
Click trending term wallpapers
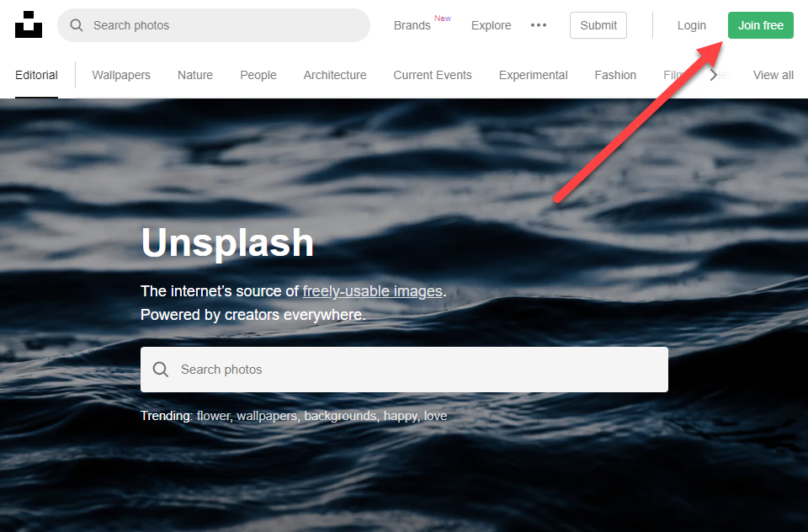(267, 416)
